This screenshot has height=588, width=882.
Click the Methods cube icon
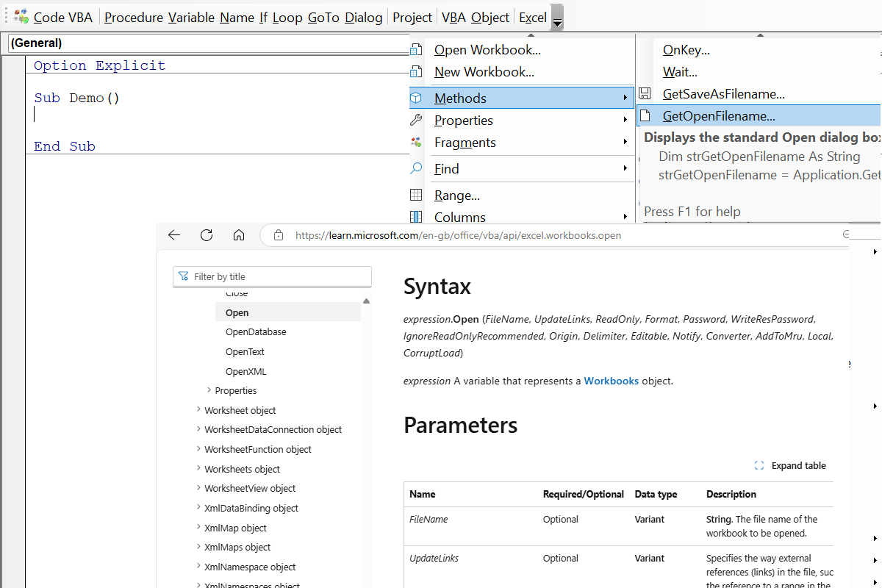[416, 98]
